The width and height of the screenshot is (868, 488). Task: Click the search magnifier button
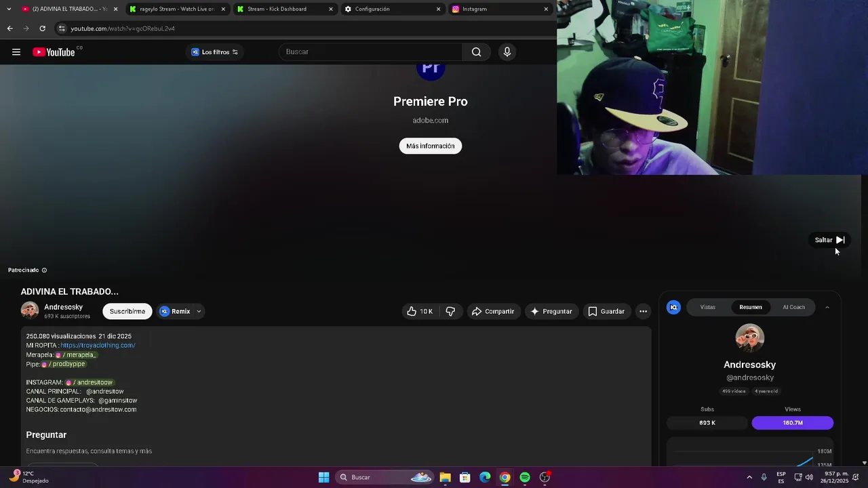[x=476, y=52]
